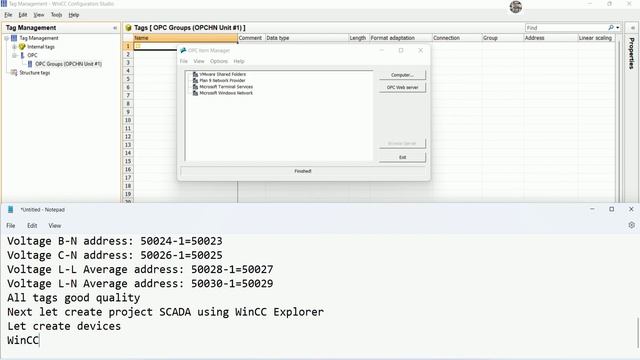Click the magnifier icon in Find box
Image resolution: width=640 pixels, height=360 pixels.
click(x=611, y=27)
